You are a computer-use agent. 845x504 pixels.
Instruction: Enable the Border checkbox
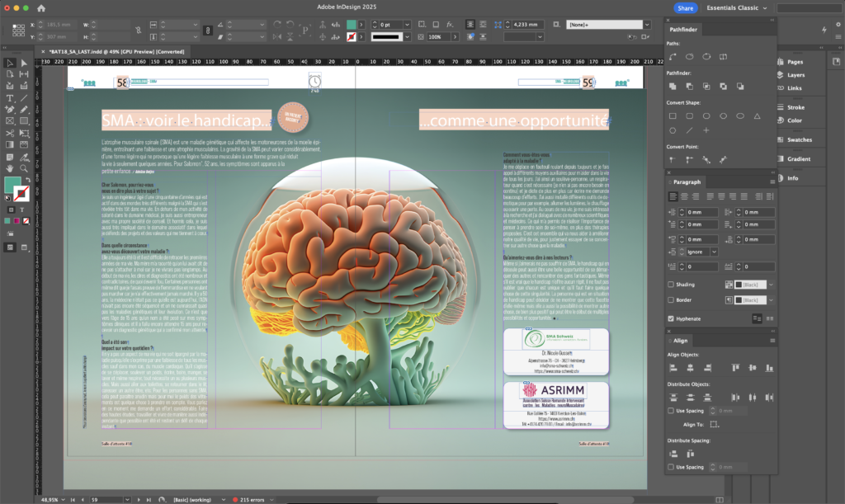tap(671, 300)
